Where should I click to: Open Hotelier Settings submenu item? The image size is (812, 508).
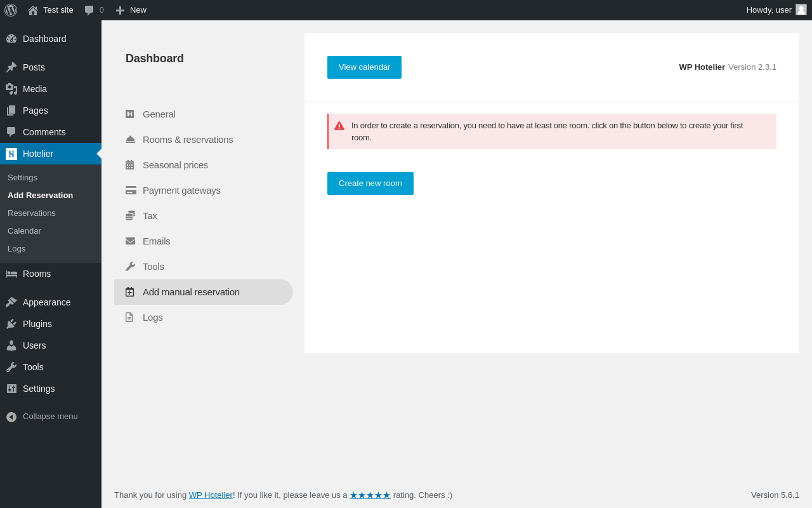click(x=22, y=178)
